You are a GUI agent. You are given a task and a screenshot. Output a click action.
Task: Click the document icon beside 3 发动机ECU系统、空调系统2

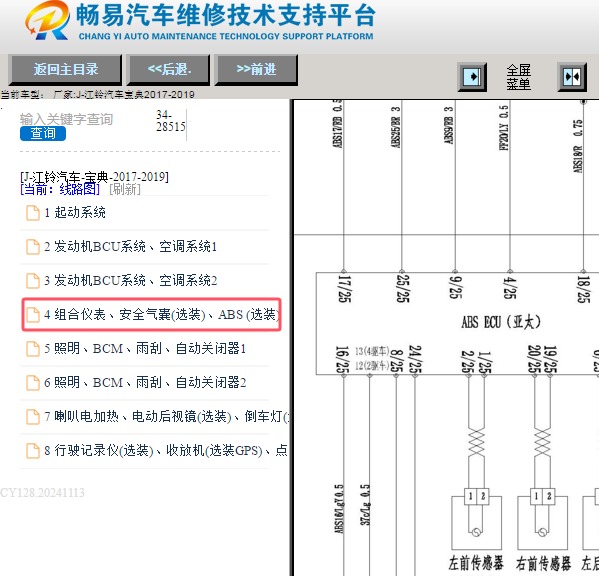tap(33, 281)
